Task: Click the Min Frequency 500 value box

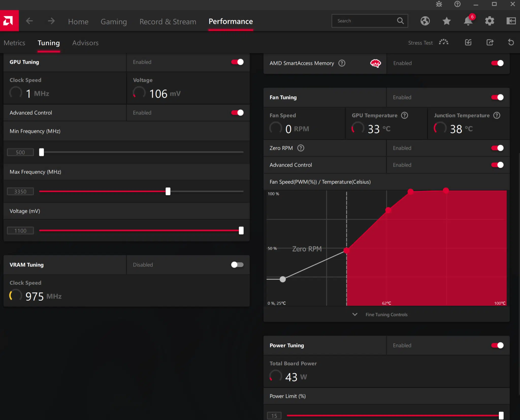Action: pos(20,152)
